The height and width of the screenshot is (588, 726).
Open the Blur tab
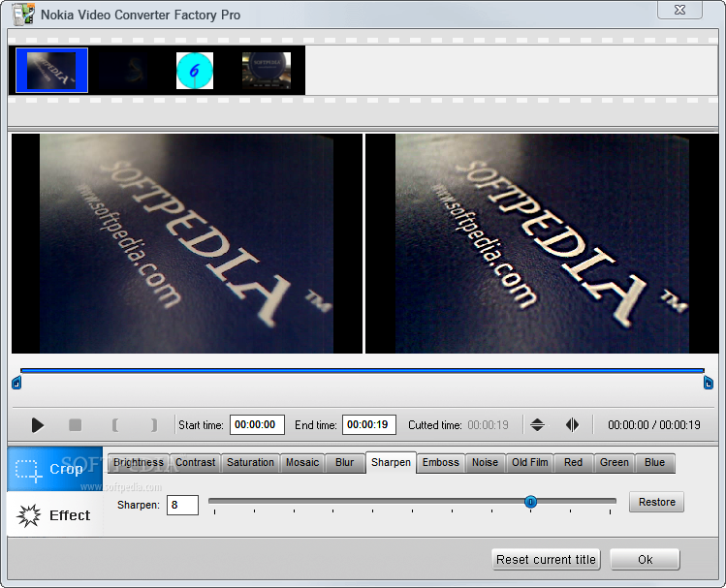344,463
